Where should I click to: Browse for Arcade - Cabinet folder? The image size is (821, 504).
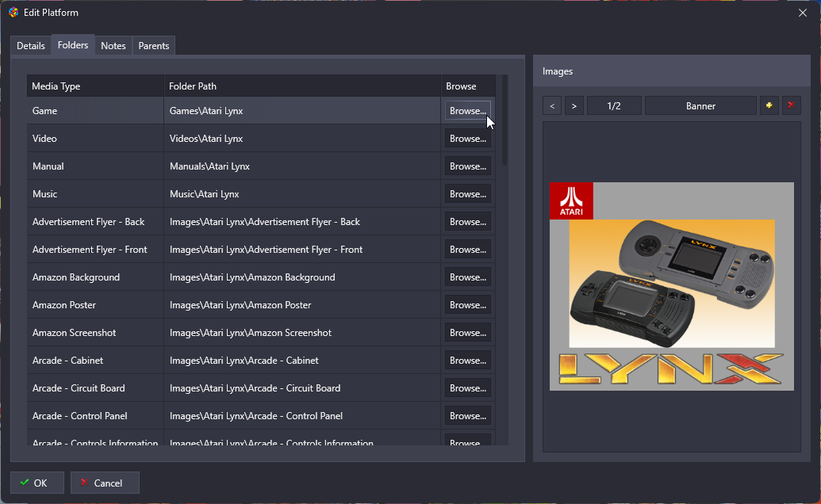click(467, 361)
